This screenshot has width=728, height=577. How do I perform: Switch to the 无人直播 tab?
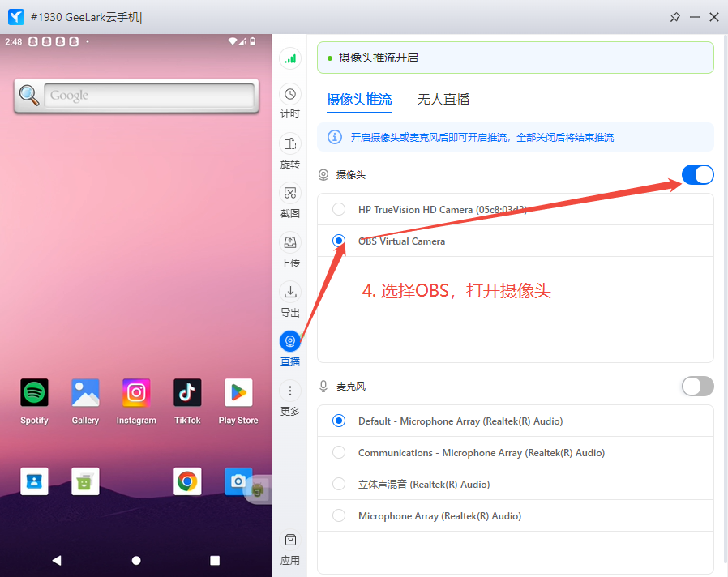[443, 100]
